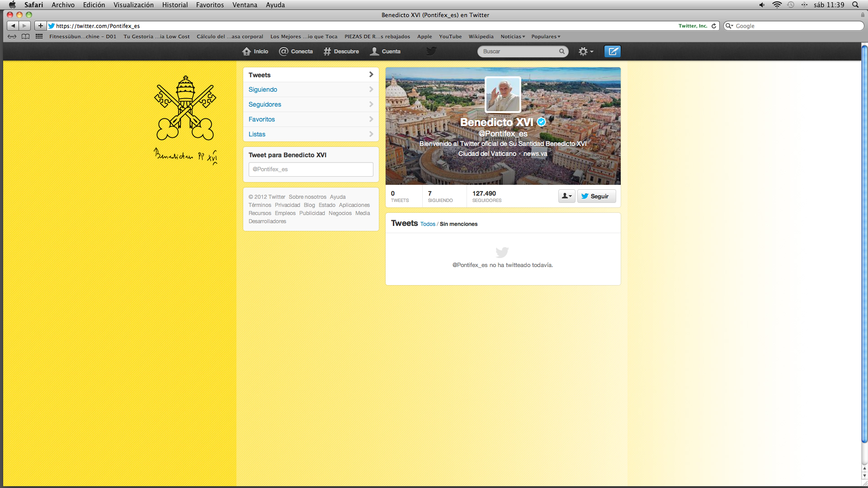The image size is (868, 488).
Task: Open the Tu Gestoria Low Cost bookmark
Action: [156, 37]
